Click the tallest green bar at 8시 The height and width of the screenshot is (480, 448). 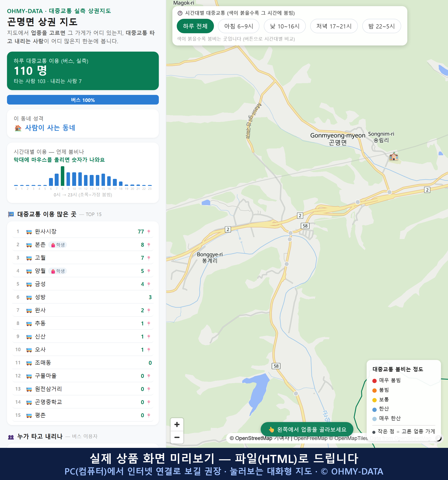pyautogui.click(x=63, y=176)
